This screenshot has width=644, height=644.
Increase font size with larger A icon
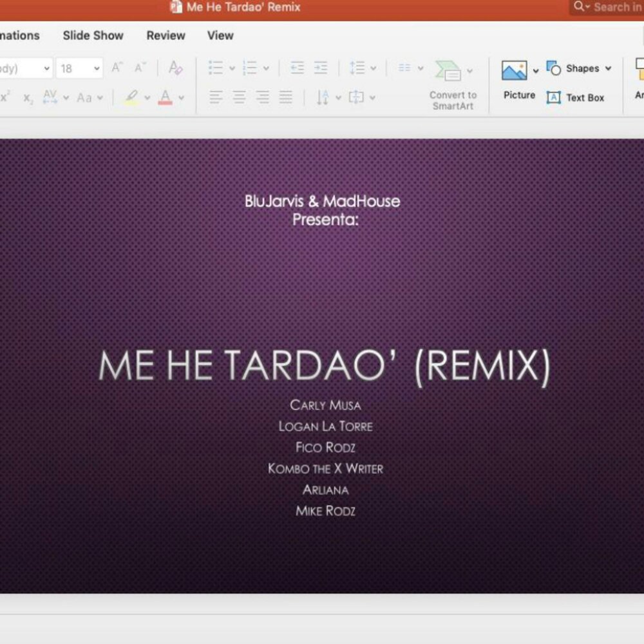tap(117, 68)
